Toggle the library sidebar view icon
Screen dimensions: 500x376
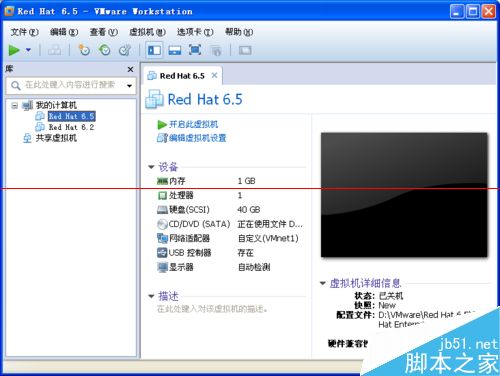[154, 50]
